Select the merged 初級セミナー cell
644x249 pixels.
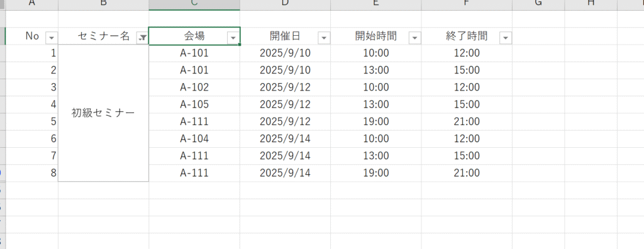104,113
